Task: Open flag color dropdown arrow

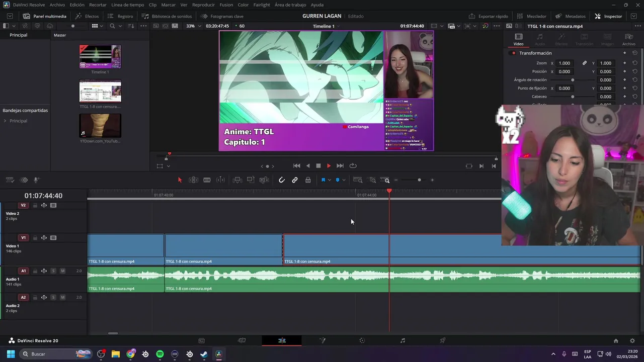Action: [330, 180]
